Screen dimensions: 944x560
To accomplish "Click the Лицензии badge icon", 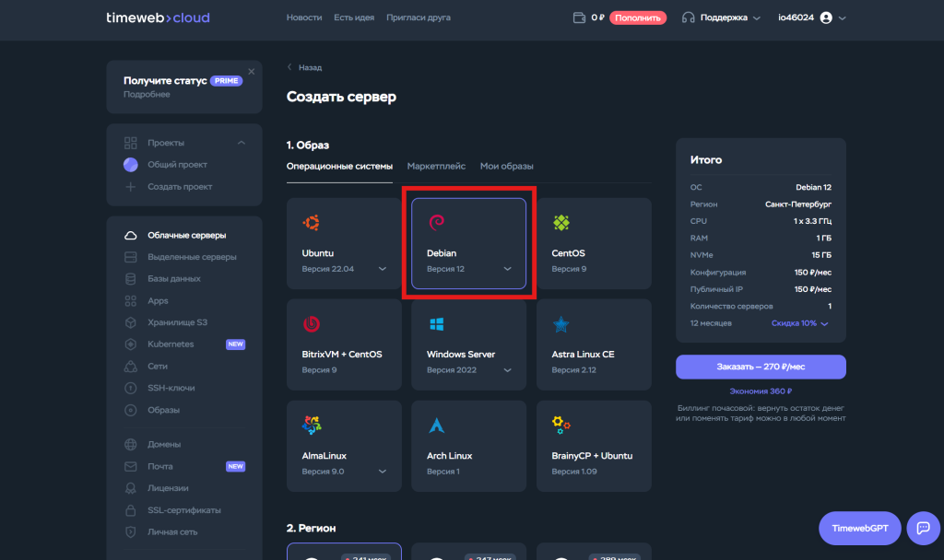I will (131, 488).
